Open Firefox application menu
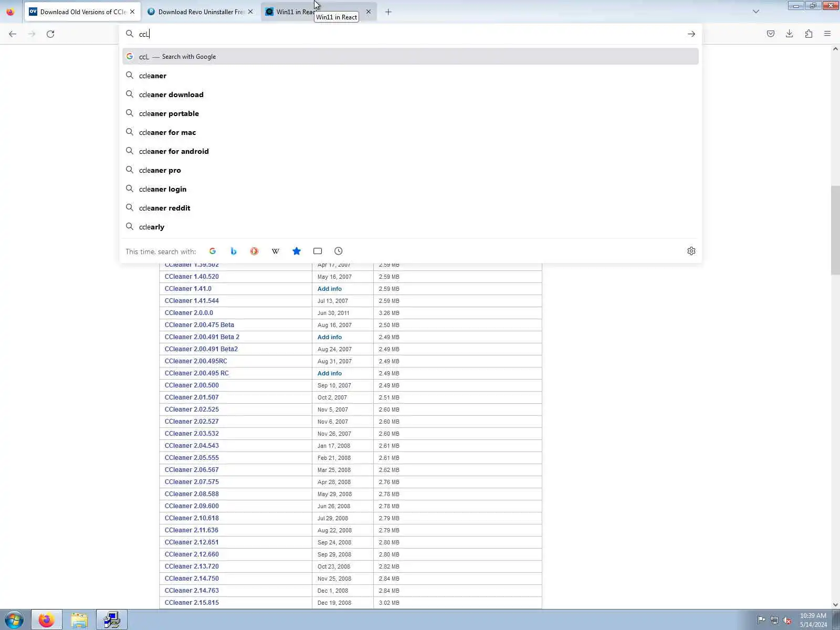840x630 pixels. 827,34
